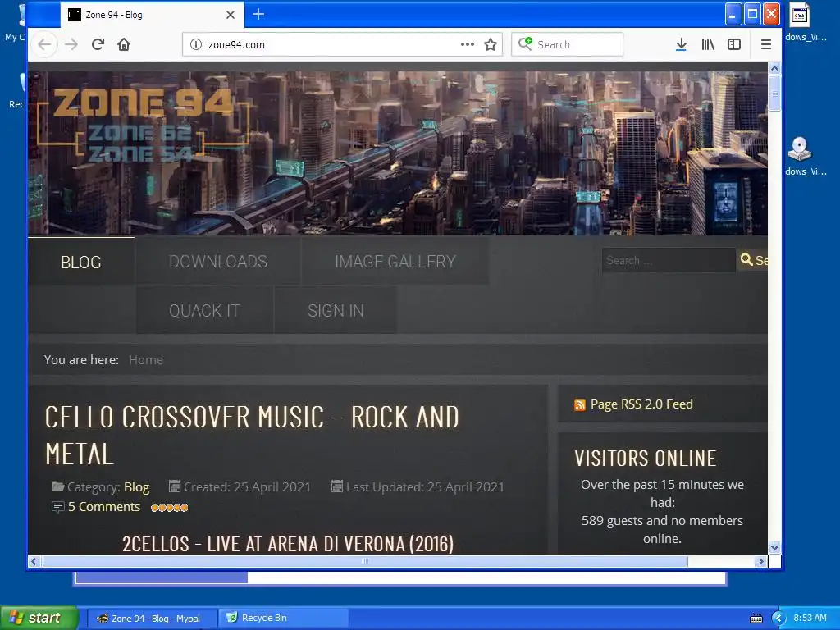
Task: Click the website Search input field
Action: [669, 260]
